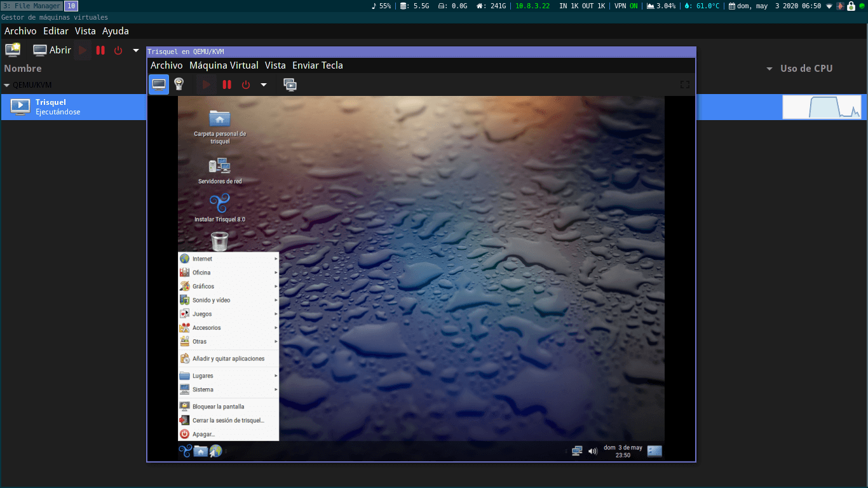Click the red power icon in manager toolbar
Image resolution: width=868 pixels, height=488 pixels.
(x=118, y=50)
